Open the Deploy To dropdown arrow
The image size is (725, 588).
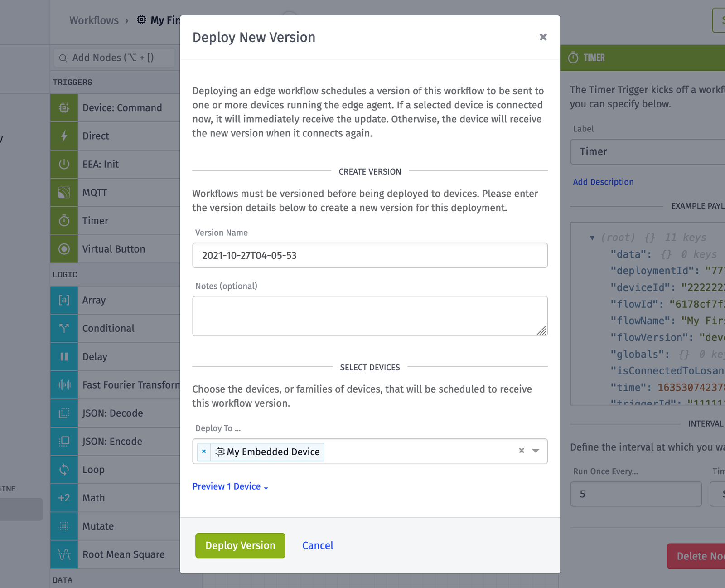[x=536, y=451]
